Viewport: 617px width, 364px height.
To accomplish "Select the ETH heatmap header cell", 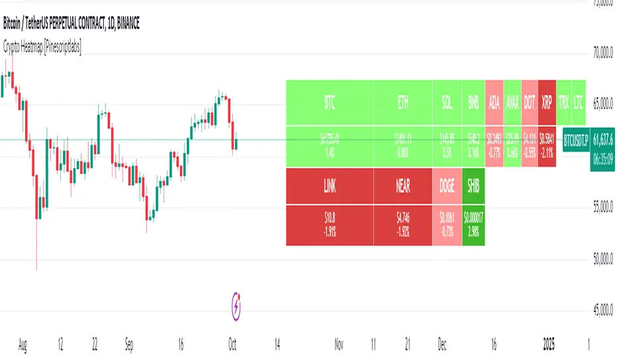I will (x=403, y=103).
